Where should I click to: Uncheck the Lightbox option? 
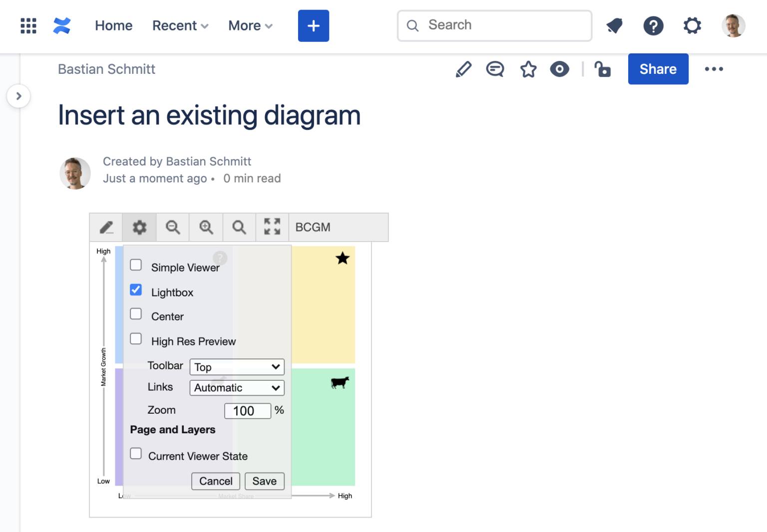pos(136,290)
